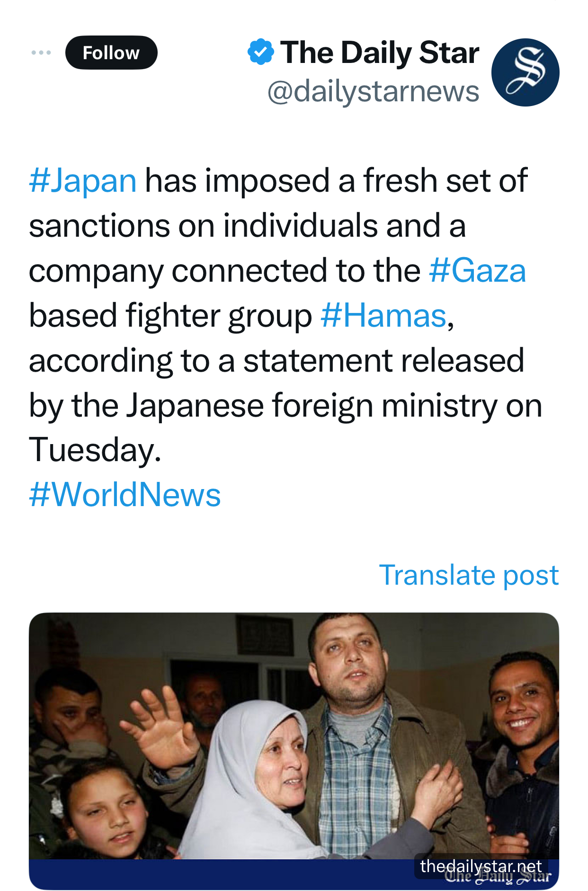
Task: Open the @dailystarnews handle link
Action: coord(373,91)
